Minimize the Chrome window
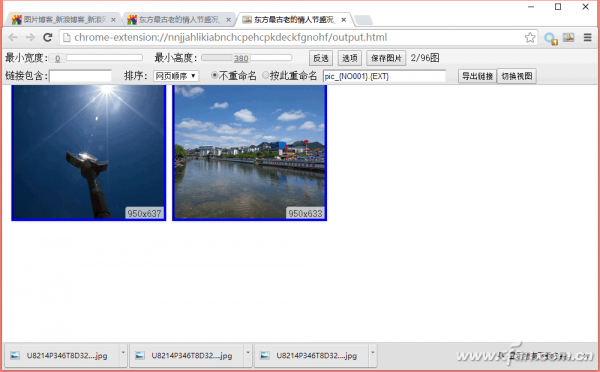This screenshot has width=600, height=372. coord(531,7)
